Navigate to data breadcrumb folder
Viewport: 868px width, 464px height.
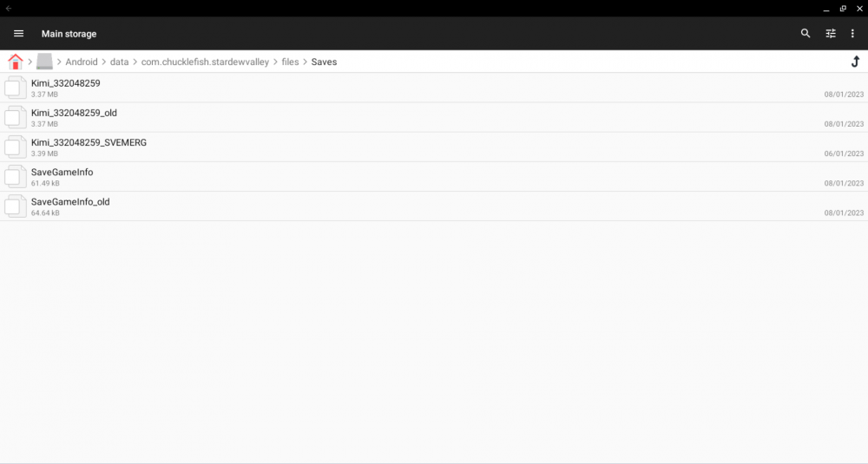[x=119, y=62]
